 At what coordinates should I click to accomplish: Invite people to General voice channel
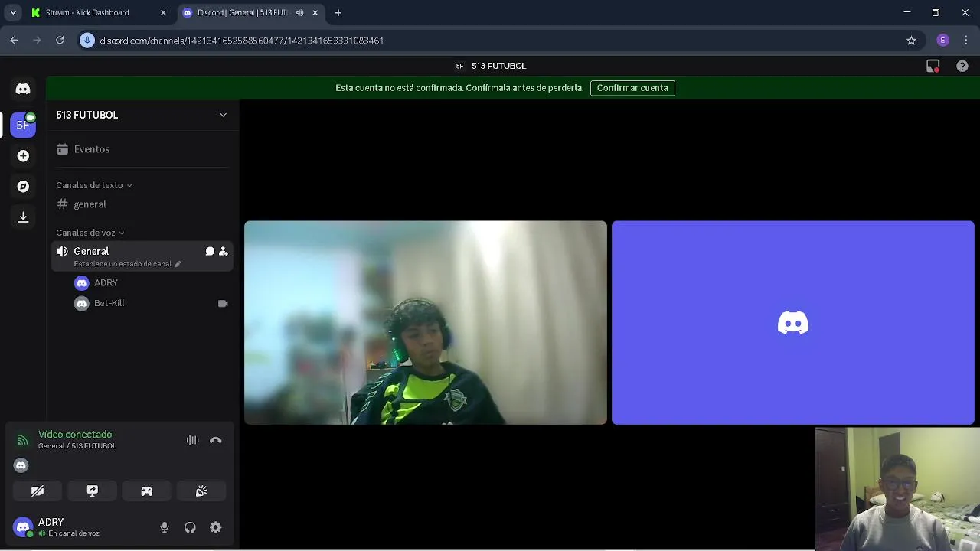(x=224, y=251)
